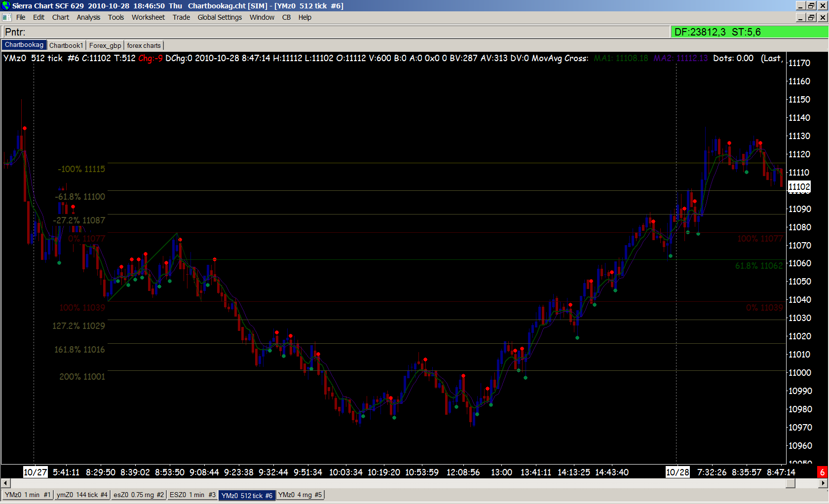Open the Analysis menu
This screenshot has height=504, width=829.
(x=88, y=17)
